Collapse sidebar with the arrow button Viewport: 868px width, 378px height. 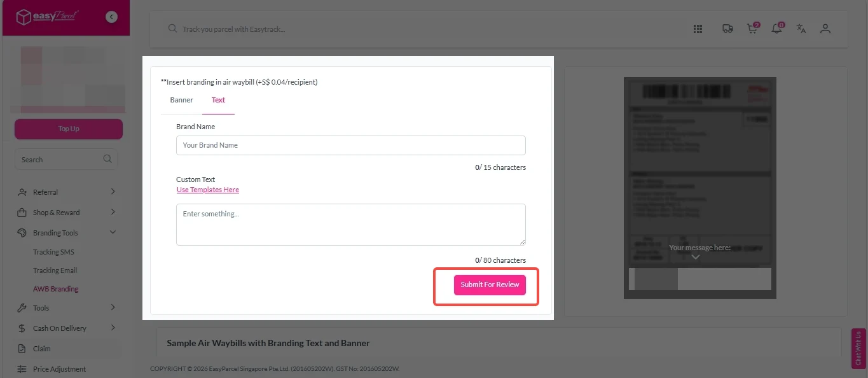coord(112,17)
